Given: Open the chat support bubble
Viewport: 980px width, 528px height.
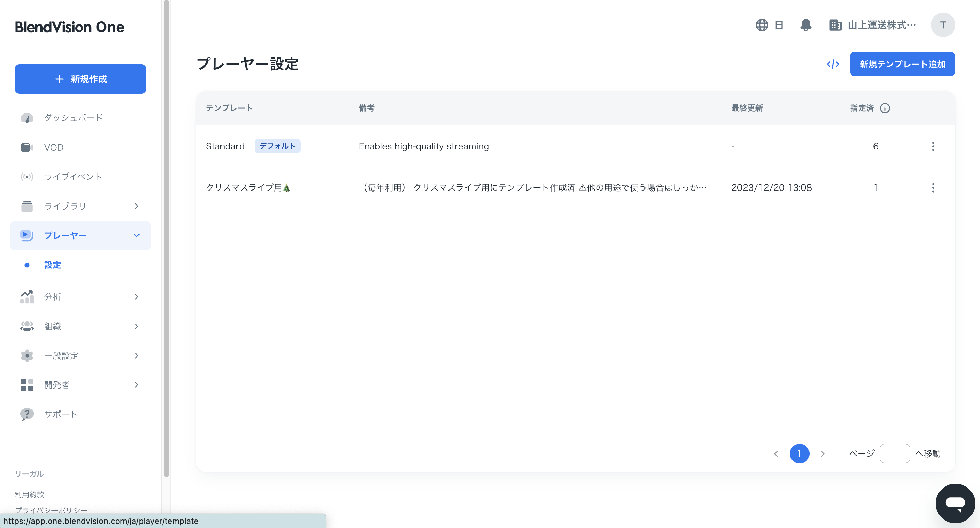Looking at the screenshot, I should click(x=955, y=503).
